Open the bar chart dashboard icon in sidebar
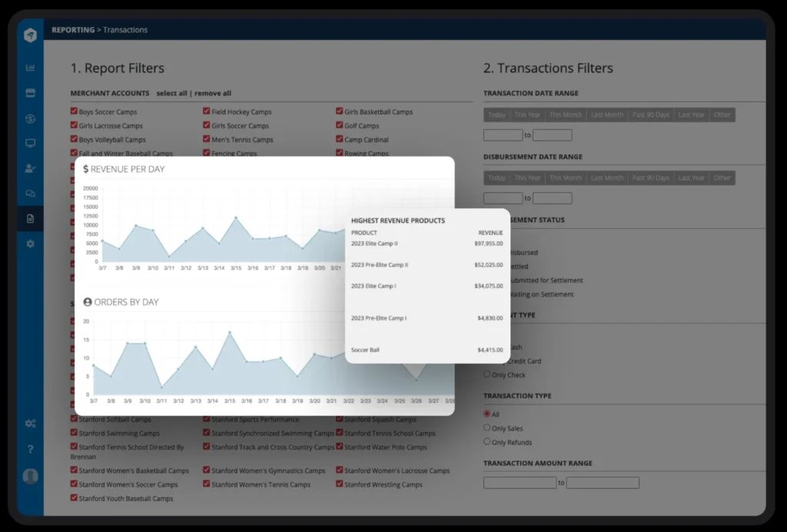This screenshot has height=532, width=787. point(30,68)
